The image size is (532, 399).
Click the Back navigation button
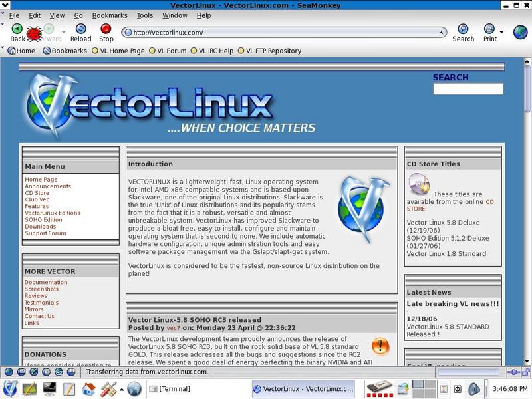pyautogui.click(x=17, y=32)
